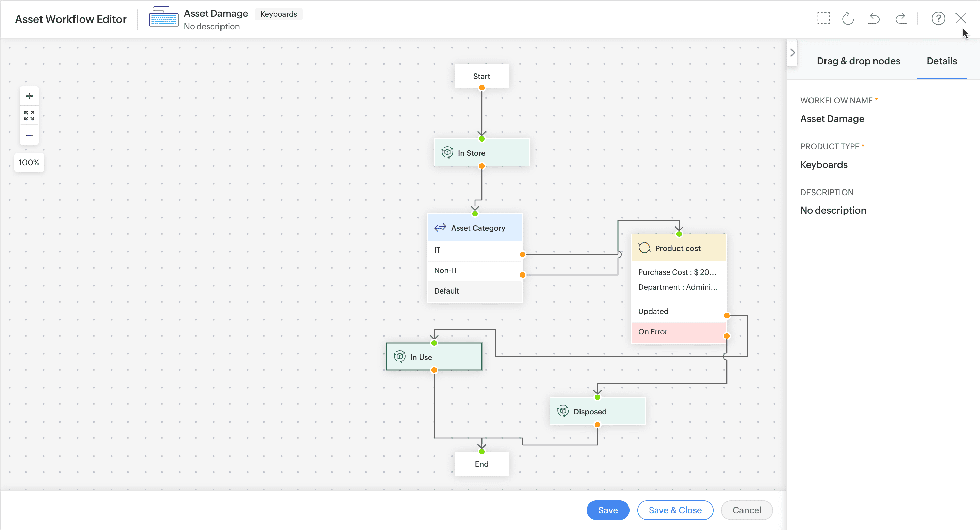Click the fit-to-screen icon
The height and width of the screenshot is (530, 980).
29,116
